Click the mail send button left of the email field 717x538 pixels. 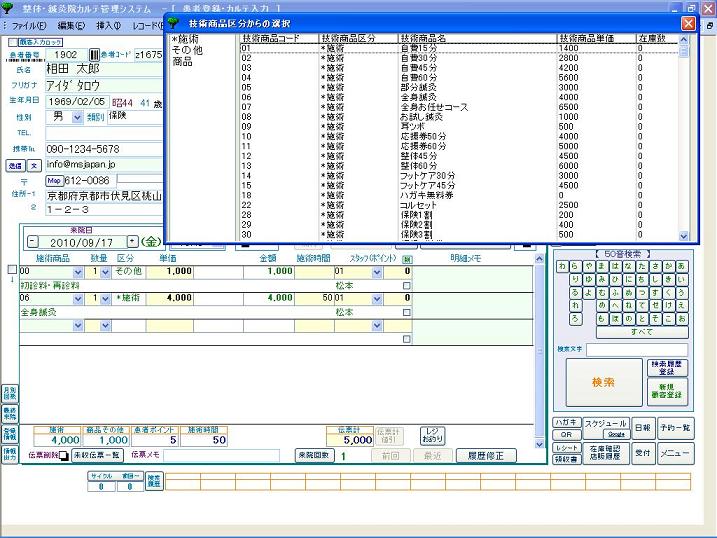coord(15,165)
